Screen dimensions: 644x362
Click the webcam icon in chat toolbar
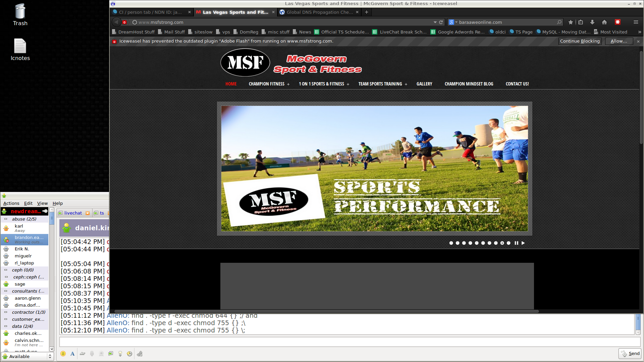101,354
